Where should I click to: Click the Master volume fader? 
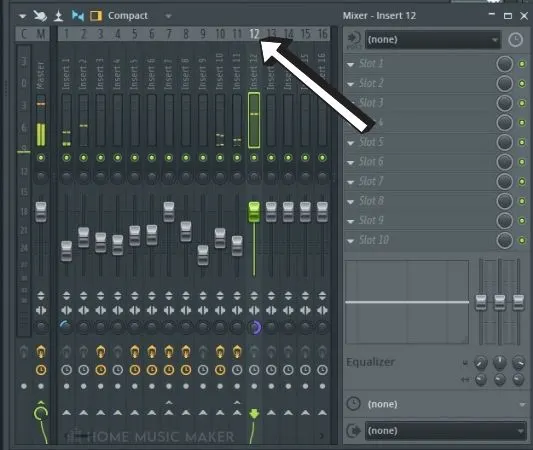pyautogui.click(x=41, y=212)
